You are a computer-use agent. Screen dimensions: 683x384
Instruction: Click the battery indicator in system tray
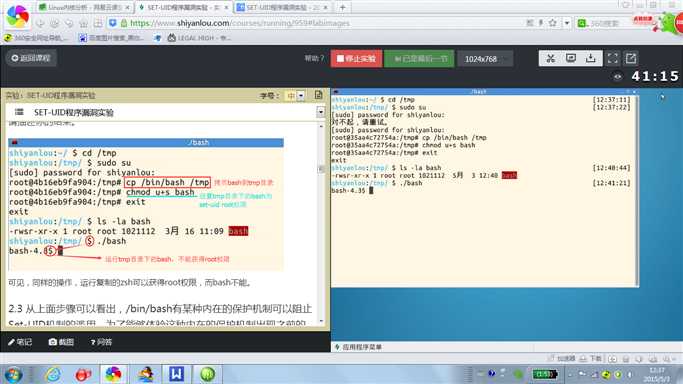[x=544, y=374]
